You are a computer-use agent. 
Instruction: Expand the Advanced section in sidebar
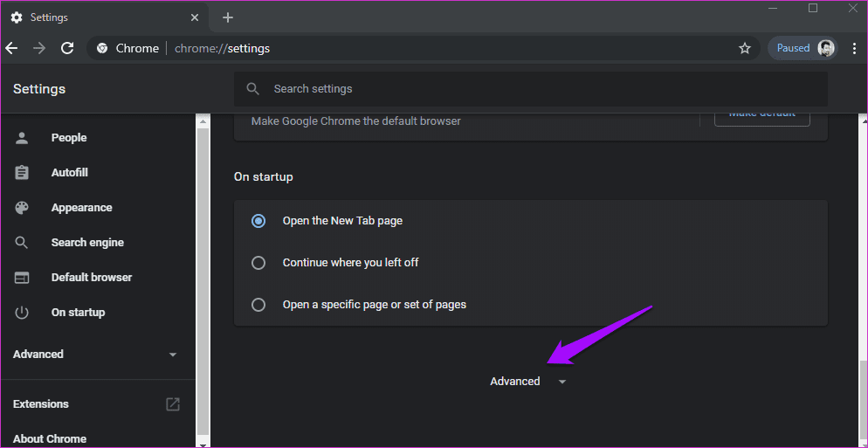click(x=95, y=354)
